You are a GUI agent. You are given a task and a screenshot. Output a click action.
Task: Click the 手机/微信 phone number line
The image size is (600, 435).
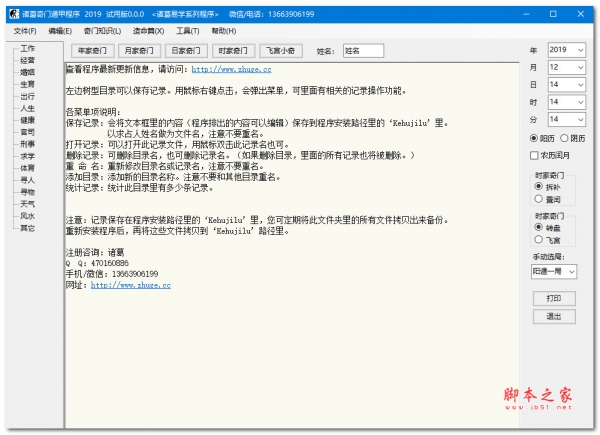pos(112,274)
